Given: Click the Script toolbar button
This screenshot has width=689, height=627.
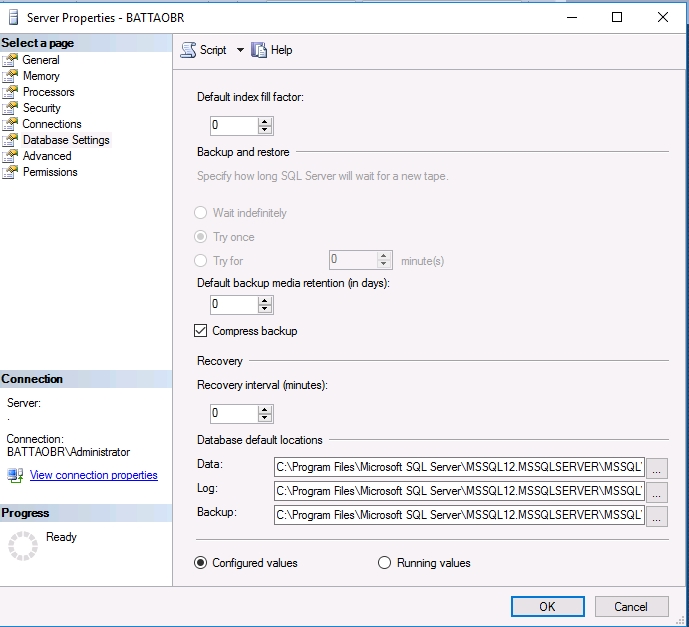Looking at the screenshot, I should click(204, 50).
